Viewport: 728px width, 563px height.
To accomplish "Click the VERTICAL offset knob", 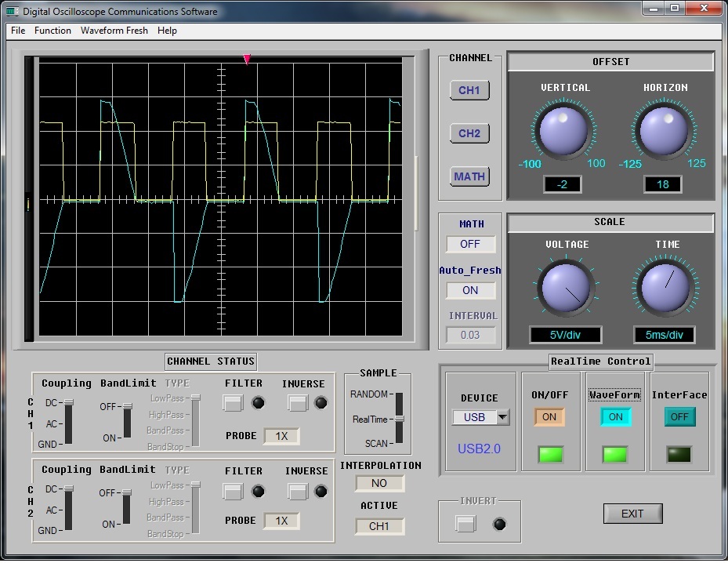I will click(x=563, y=132).
